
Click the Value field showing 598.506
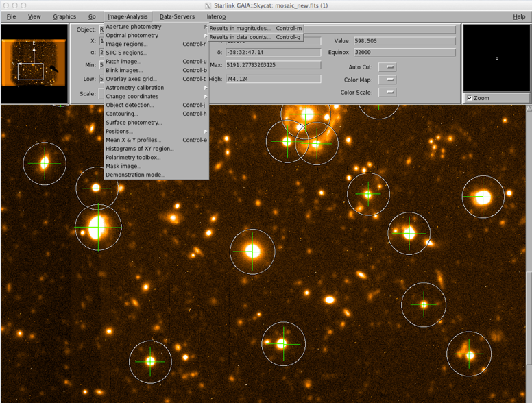tap(404, 41)
